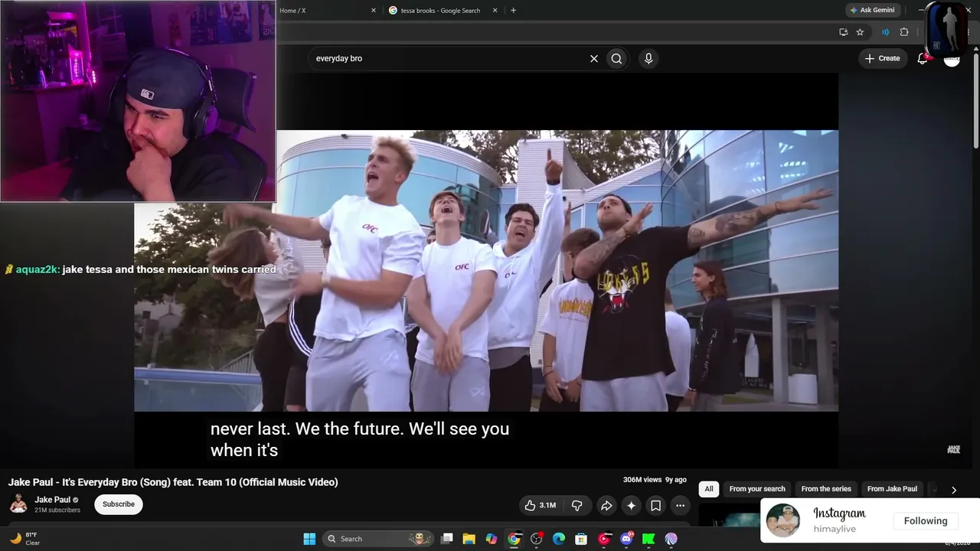This screenshot has width=980, height=551.
Task: Click the video title text
Action: point(173,482)
